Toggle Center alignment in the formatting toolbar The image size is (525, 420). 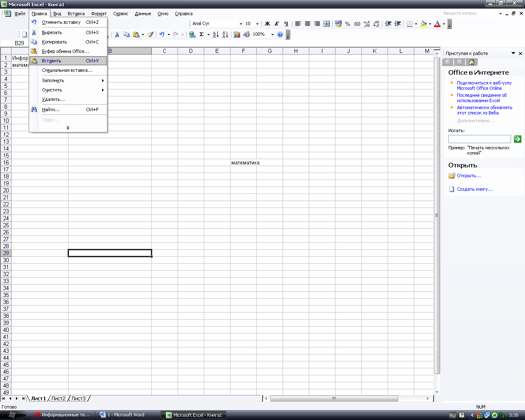(x=308, y=24)
